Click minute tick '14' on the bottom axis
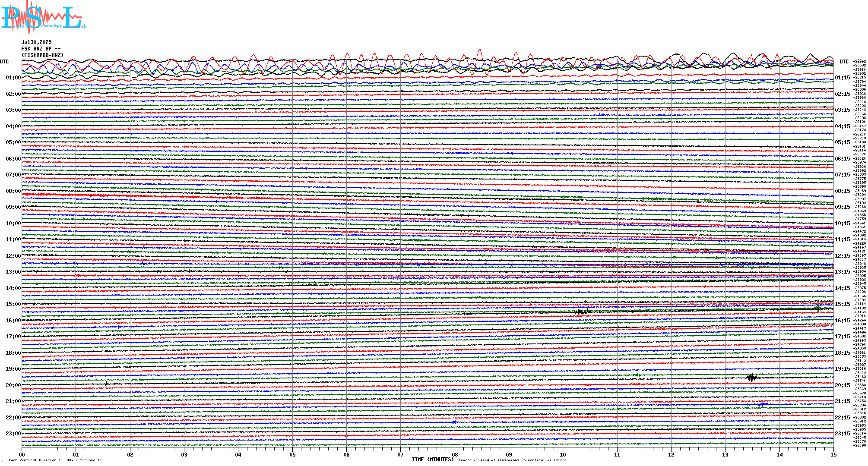The image size is (868, 466). pos(779,454)
